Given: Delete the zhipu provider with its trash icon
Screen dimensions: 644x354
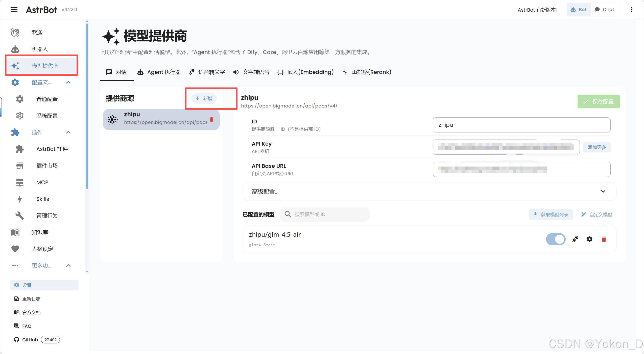Looking at the screenshot, I should pyautogui.click(x=212, y=119).
